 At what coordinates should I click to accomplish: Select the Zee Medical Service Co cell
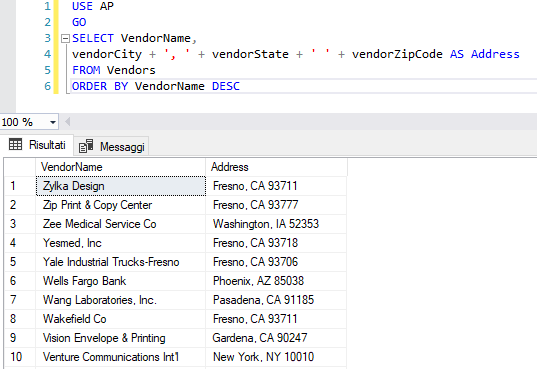click(121, 224)
